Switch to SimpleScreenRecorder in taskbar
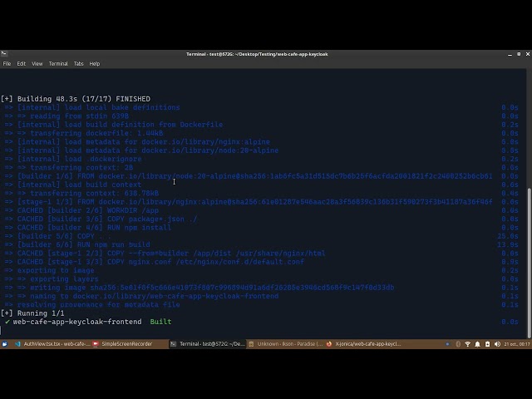 (123, 344)
